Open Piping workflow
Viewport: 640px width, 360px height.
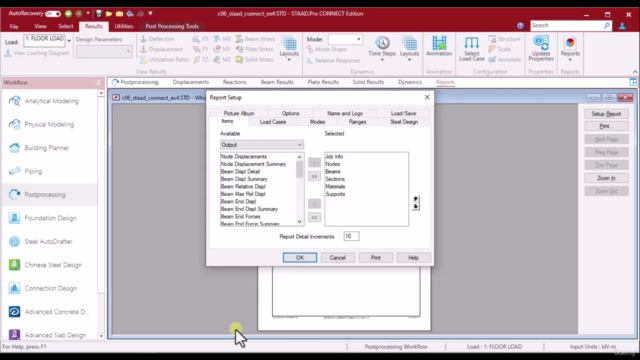coord(50,171)
